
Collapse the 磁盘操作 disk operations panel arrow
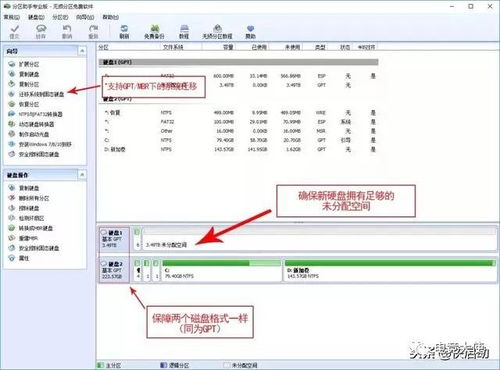(82, 175)
